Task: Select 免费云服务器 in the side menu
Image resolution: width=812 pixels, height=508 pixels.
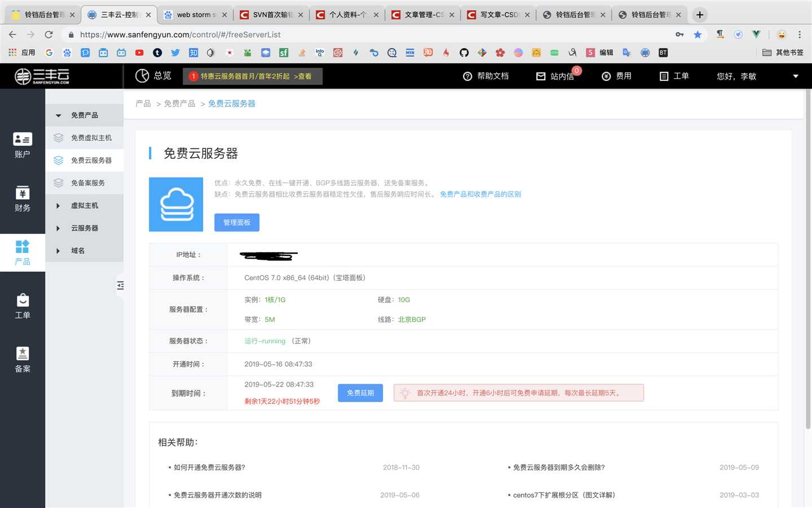Action: (x=85, y=160)
